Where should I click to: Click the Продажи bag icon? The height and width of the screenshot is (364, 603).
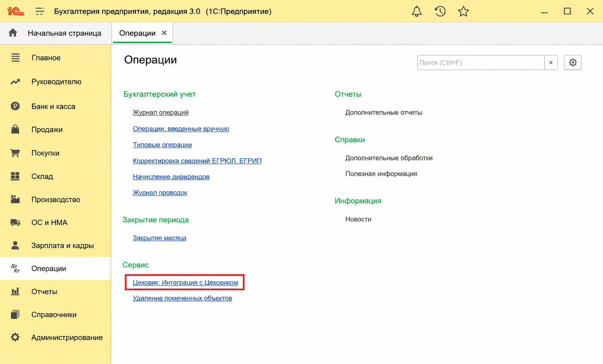pos(15,130)
